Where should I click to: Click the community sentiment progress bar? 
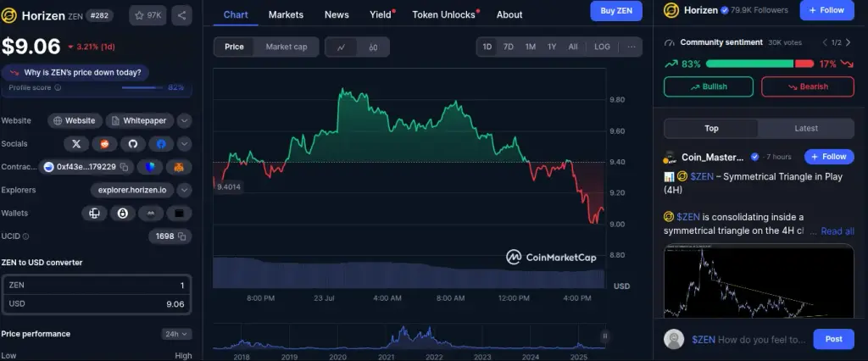click(760, 64)
